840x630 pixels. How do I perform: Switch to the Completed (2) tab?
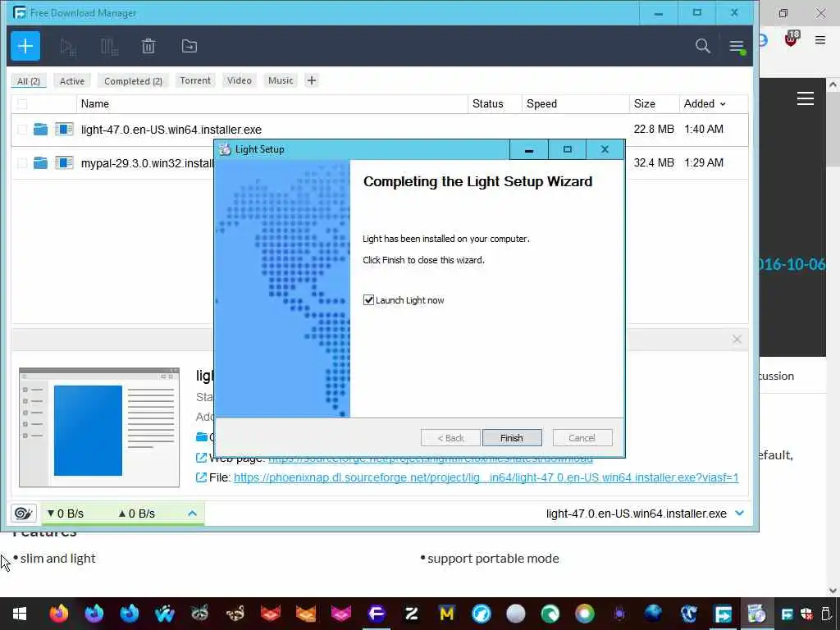click(133, 81)
